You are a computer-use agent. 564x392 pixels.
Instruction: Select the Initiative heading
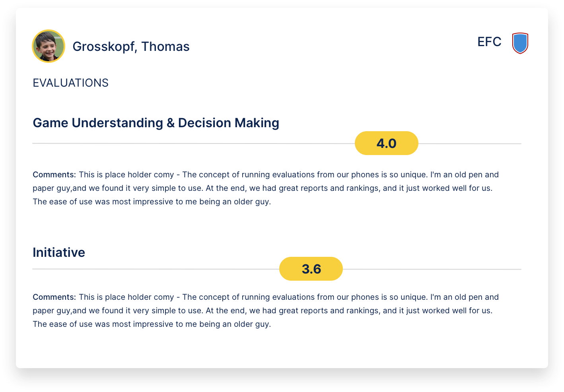[59, 252]
